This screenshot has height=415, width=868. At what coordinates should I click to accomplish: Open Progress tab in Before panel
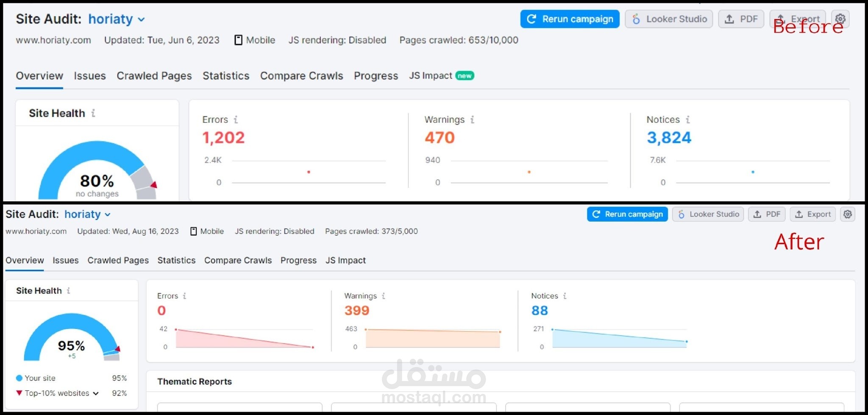376,76
